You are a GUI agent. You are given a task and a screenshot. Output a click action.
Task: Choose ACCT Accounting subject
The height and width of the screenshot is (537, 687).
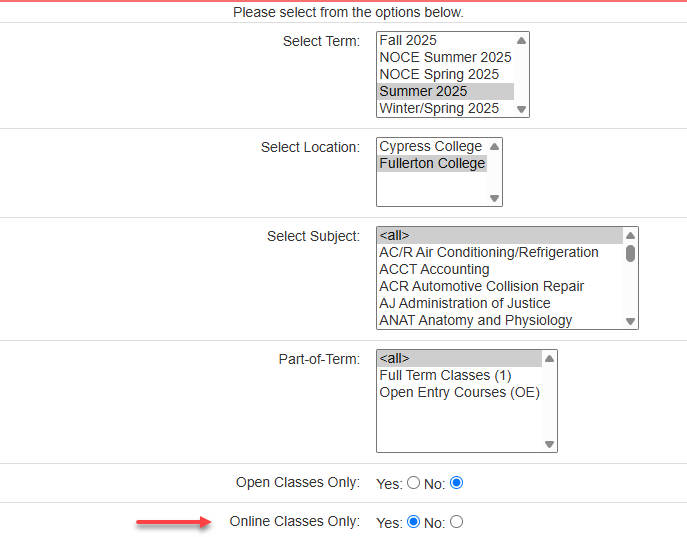(x=500, y=269)
